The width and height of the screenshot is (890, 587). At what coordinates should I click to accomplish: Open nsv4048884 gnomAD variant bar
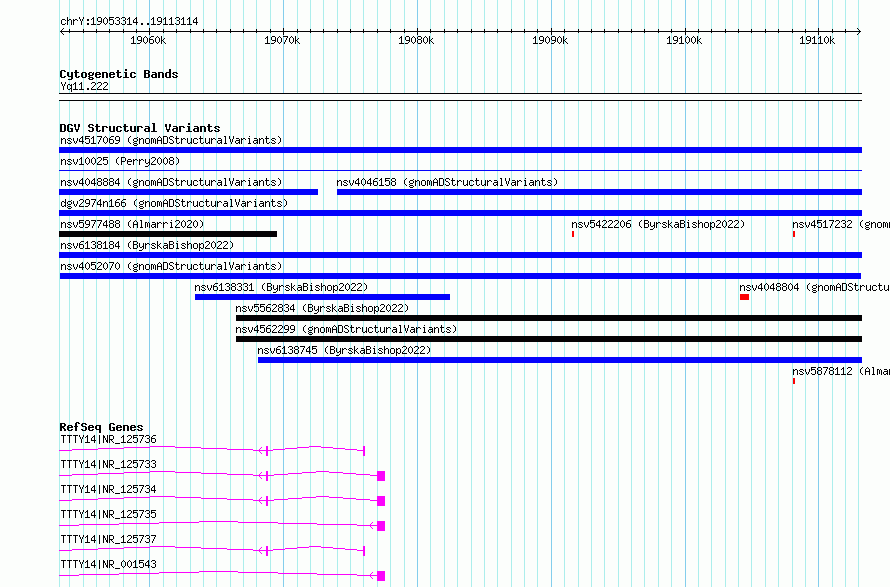tap(188, 192)
